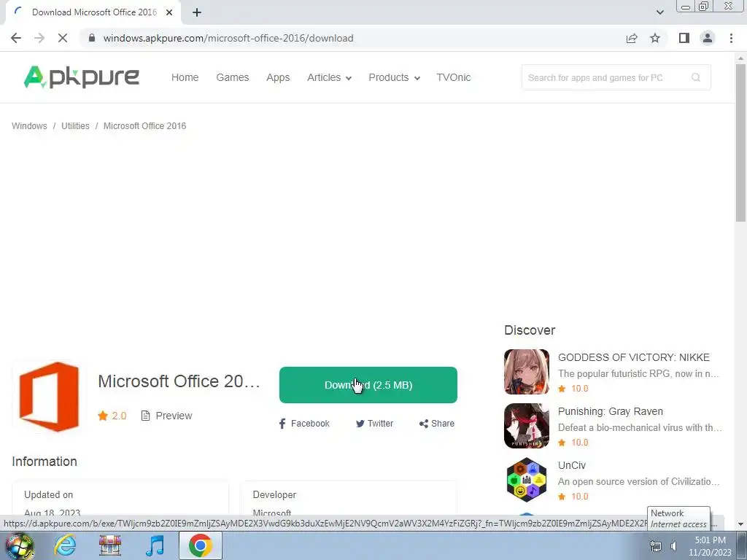This screenshot has height=560, width=747.
Task: Open GODDESS OF VICTORY: NIKKE thumbnail
Action: 527,372
